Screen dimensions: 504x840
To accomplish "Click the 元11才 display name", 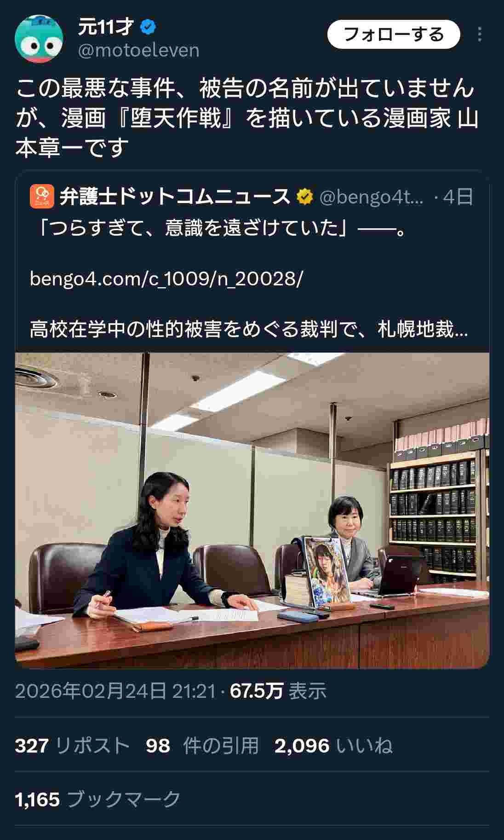I will coord(106,27).
